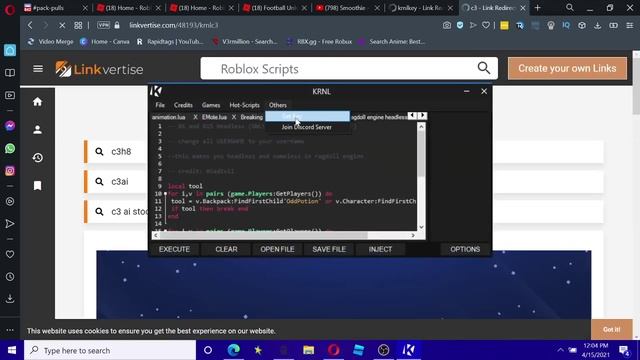Open downloads icon in browser toolbar
The width and height of the screenshot is (640, 360).
[598, 25]
